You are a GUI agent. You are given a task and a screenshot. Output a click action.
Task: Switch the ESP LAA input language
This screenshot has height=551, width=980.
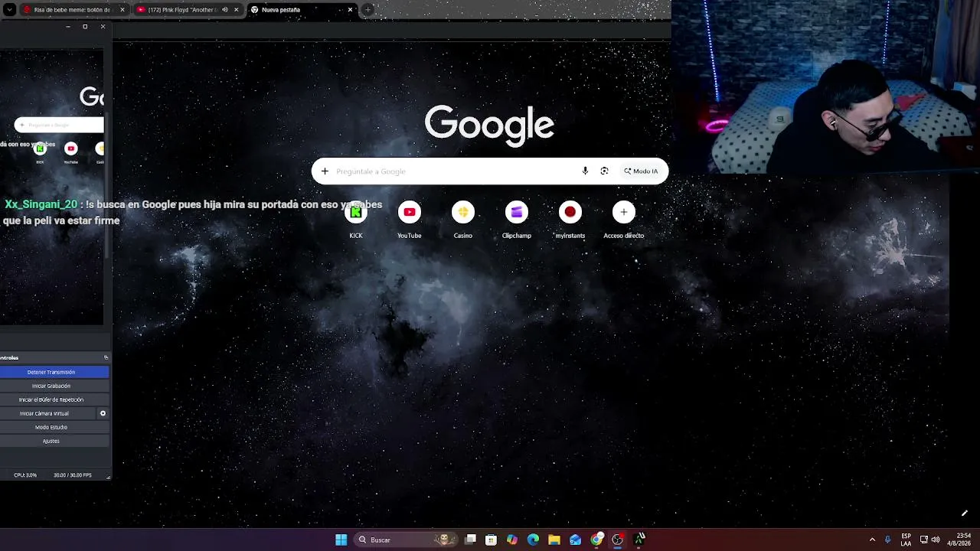pyautogui.click(x=906, y=540)
